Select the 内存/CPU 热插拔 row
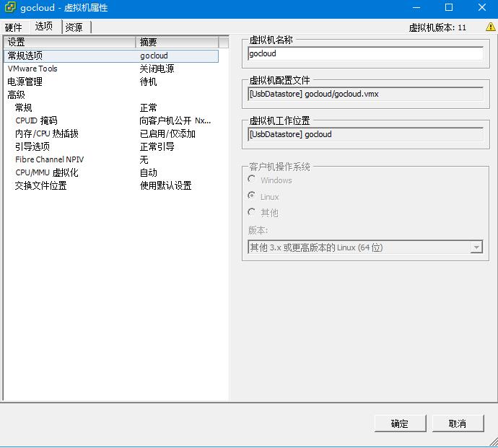498x448 pixels. pos(111,133)
